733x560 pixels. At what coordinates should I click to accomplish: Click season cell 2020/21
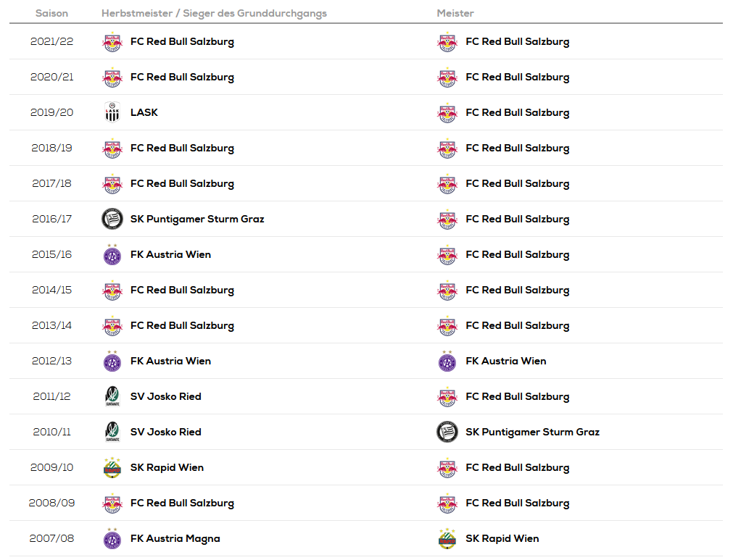coord(52,77)
